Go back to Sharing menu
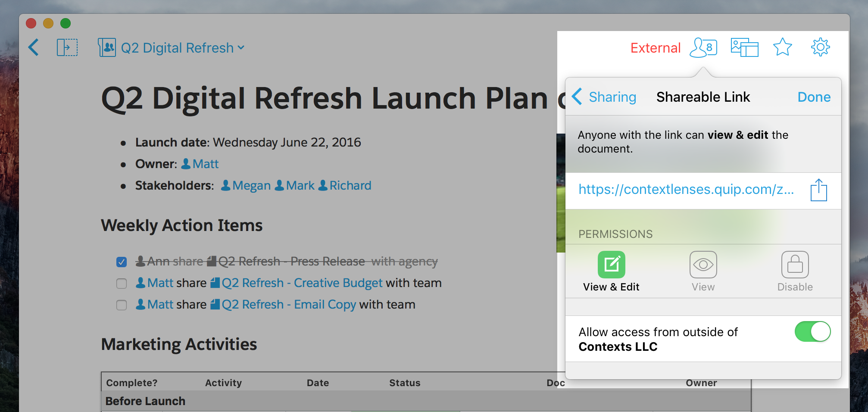Viewport: 868px width, 412px height. click(x=604, y=97)
